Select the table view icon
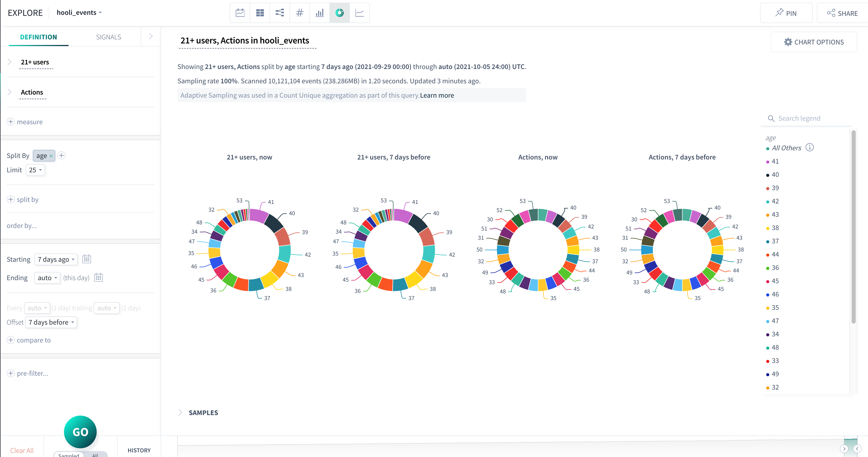This screenshot has height=457, width=868. tap(260, 13)
